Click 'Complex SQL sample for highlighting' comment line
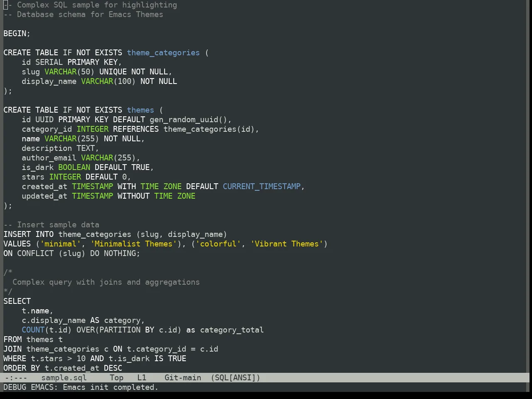This screenshot has width=532, height=399. pyautogui.click(x=90, y=5)
